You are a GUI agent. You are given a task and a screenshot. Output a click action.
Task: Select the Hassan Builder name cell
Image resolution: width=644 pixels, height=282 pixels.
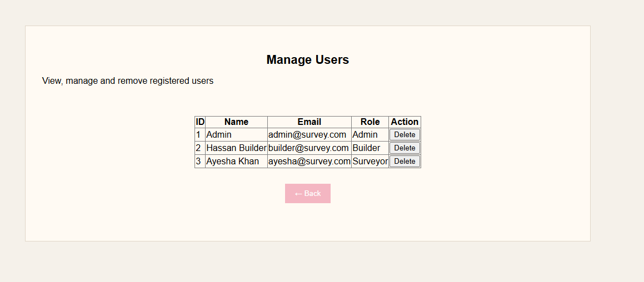click(x=237, y=148)
